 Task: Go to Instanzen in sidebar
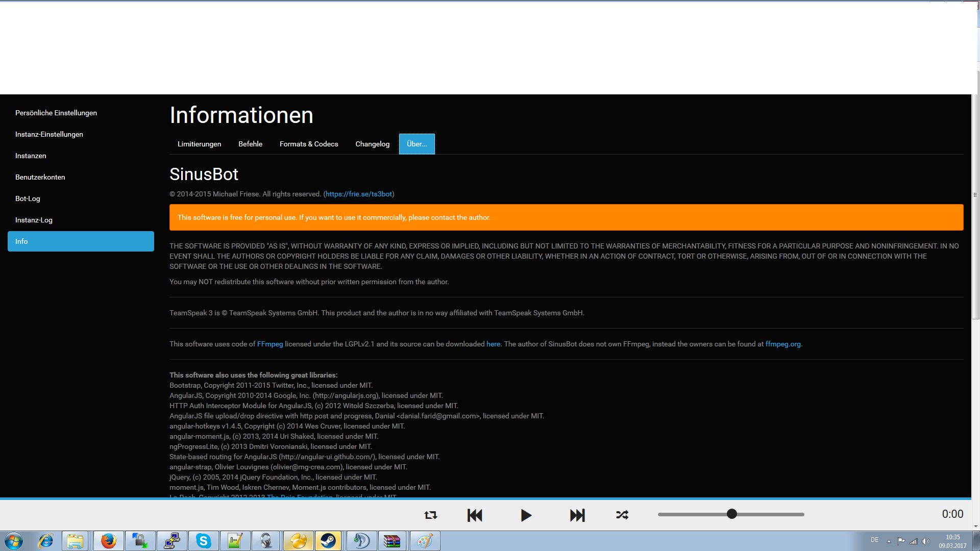(x=81, y=156)
